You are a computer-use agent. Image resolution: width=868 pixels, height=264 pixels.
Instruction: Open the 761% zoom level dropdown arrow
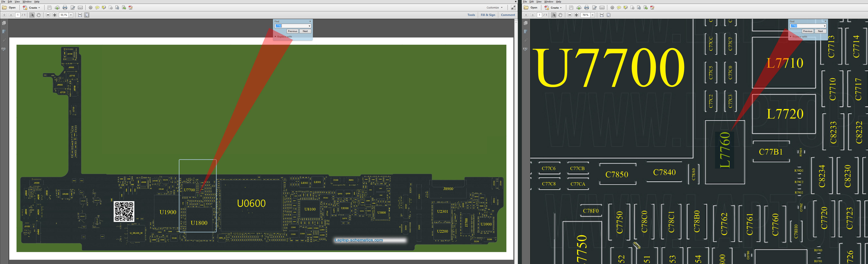click(x=593, y=15)
